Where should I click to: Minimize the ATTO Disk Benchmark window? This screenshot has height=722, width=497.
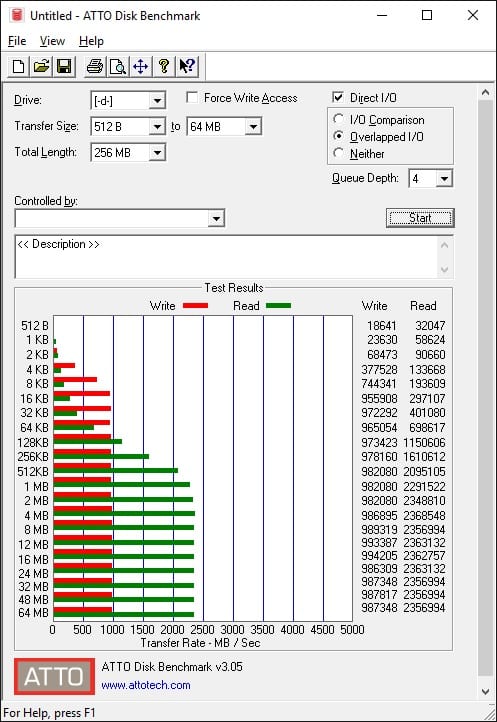click(382, 15)
